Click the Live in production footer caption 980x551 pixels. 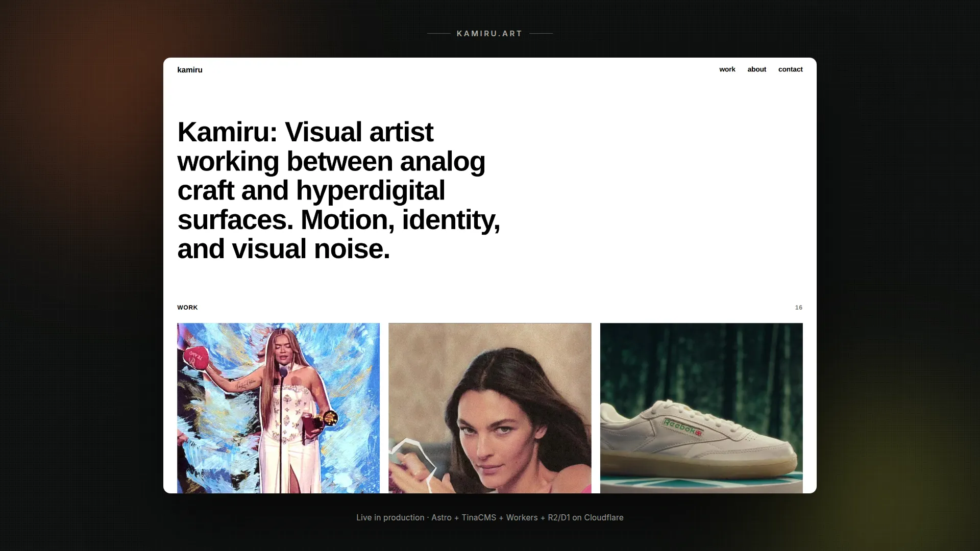(x=490, y=517)
